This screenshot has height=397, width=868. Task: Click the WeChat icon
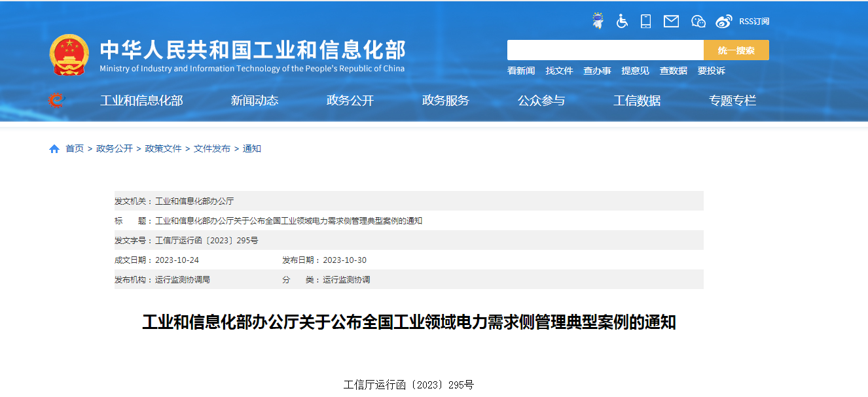(698, 20)
